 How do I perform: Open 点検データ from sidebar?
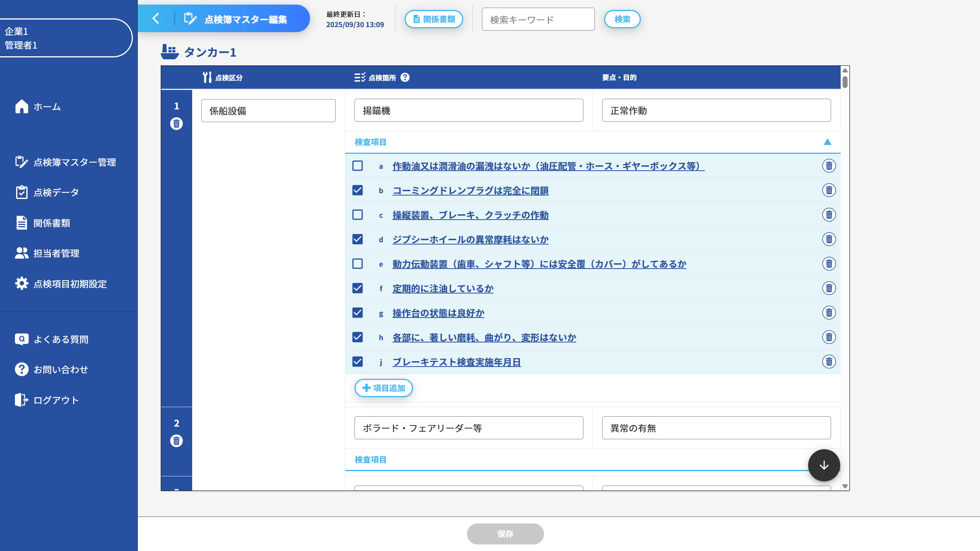point(56,192)
